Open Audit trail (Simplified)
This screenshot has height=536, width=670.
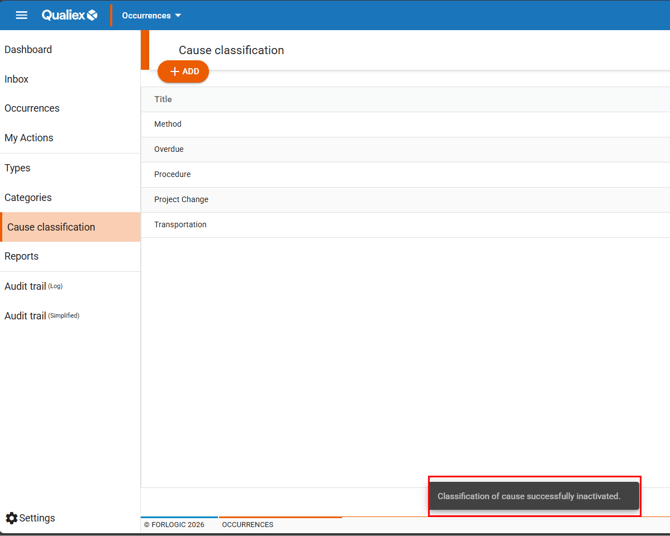coord(41,316)
